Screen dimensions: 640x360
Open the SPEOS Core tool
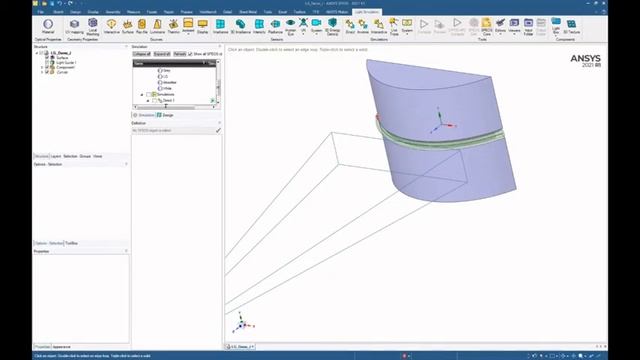[x=486, y=27]
